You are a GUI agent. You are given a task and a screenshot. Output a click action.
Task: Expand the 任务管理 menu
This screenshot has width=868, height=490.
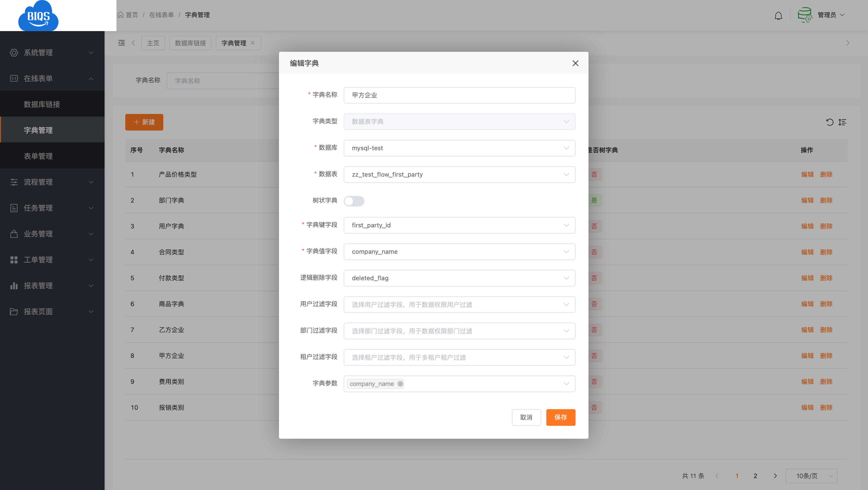pyautogui.click(x=52, y=208)
